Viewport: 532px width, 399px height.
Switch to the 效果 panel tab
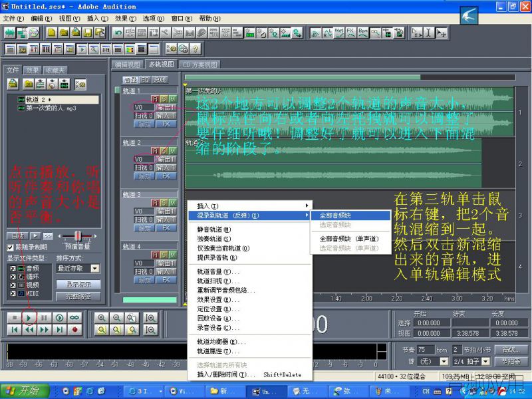coord(33,70)
